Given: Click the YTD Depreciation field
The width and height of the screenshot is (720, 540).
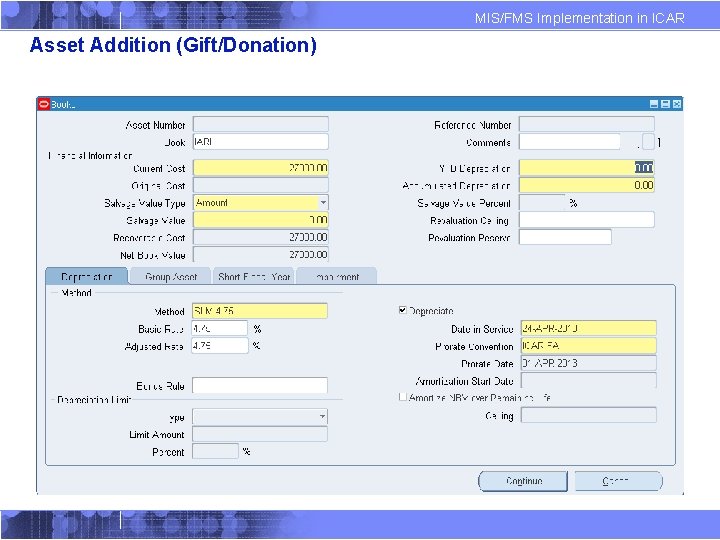Looking at the screenshot, I should point(587,168).
